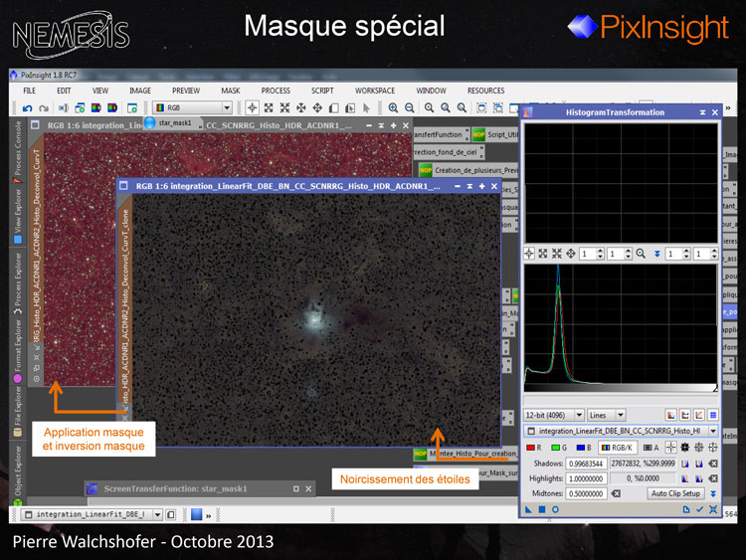Open the SCRIPT menu

[322, 91]
